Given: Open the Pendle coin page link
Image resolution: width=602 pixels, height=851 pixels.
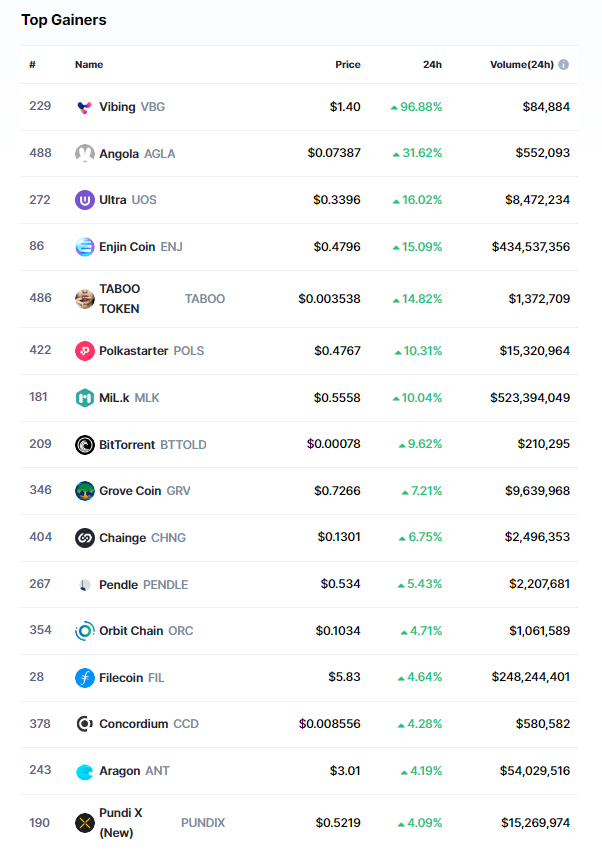Looking at the screenshot, I should click(x=119, y=584).
